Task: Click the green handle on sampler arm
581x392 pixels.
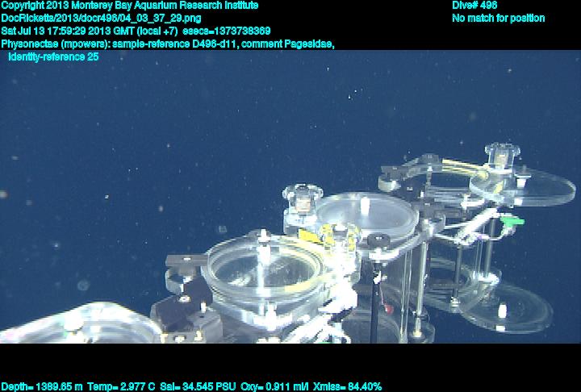Action: click(512, 221)
